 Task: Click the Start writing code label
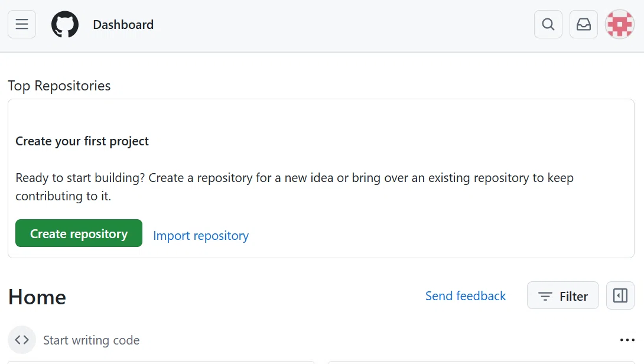point(91,340)
